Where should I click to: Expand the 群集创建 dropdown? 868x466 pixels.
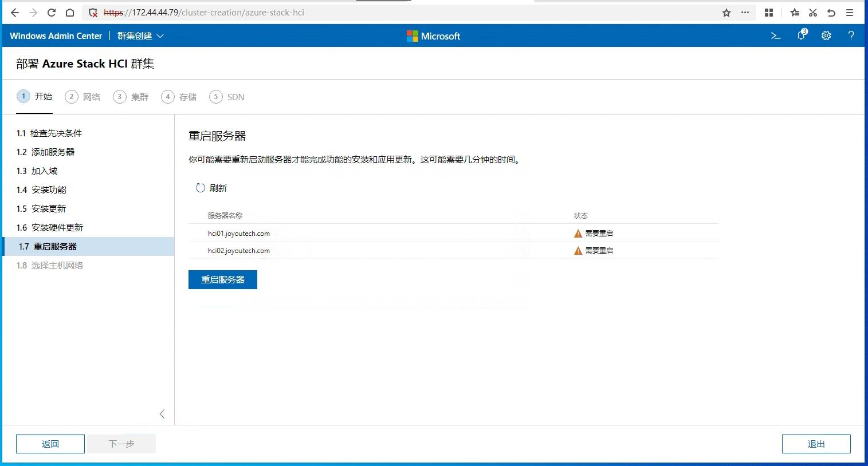[140, 35]
